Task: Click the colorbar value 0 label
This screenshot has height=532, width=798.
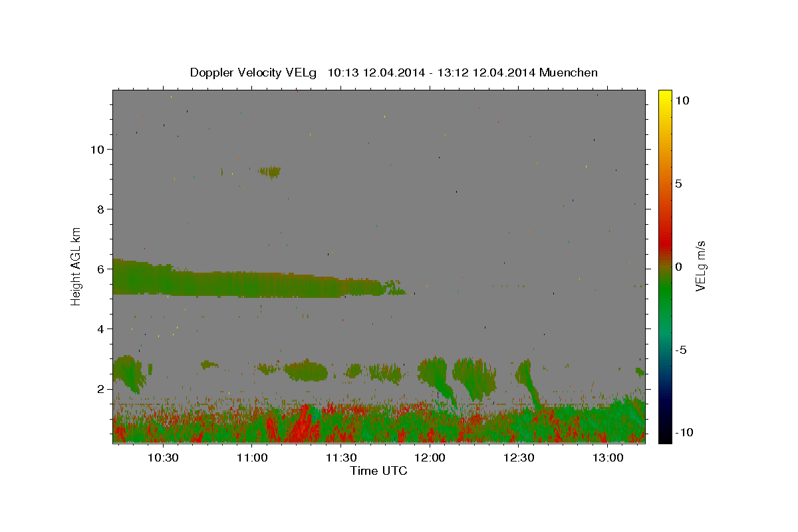Action: (678, 267)
